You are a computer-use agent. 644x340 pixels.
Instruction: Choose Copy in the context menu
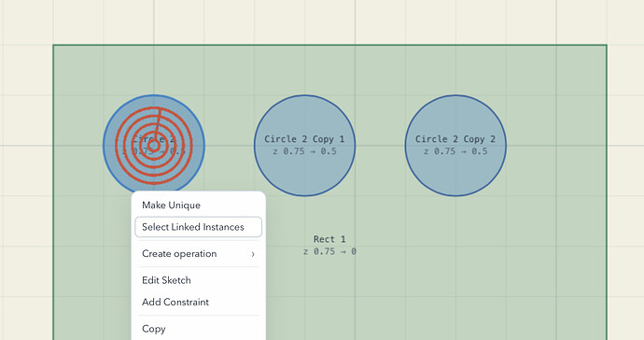point(199,329)
